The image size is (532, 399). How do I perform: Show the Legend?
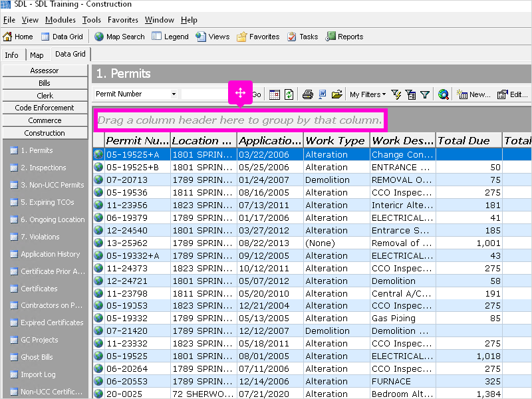coord(170,37)
